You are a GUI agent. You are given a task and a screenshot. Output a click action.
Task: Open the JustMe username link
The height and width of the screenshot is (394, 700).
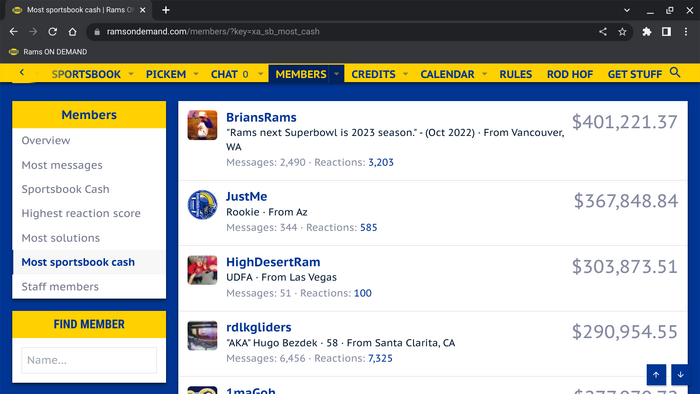246,196
